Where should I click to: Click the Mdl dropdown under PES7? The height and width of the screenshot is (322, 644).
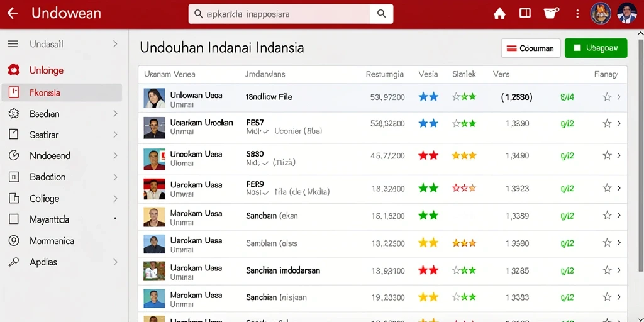257,131
